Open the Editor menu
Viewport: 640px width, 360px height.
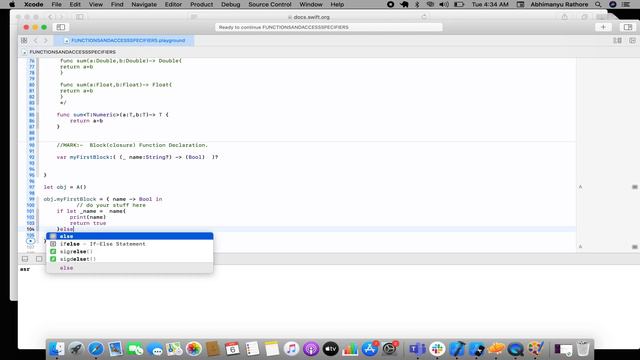pos(173,4)
